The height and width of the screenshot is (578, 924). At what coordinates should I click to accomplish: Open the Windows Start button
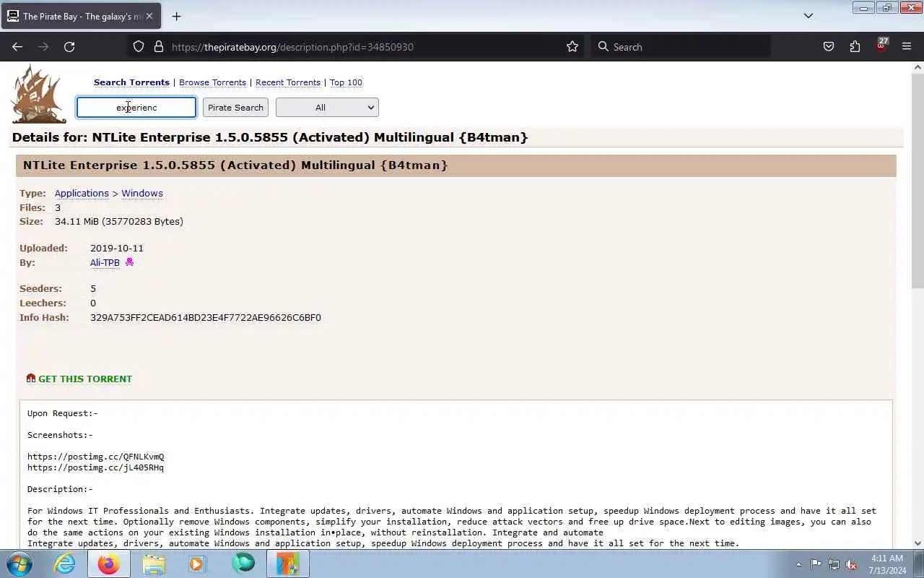point(19,564)
